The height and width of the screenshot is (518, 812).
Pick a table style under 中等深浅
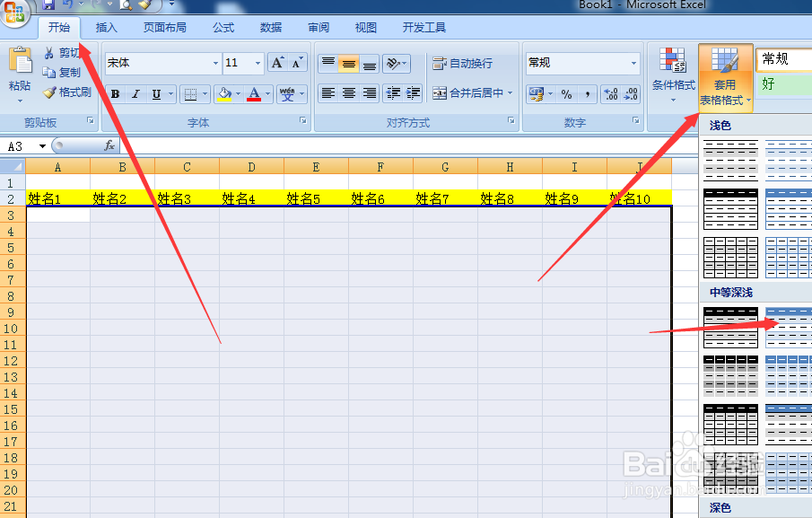click(787, 329)
